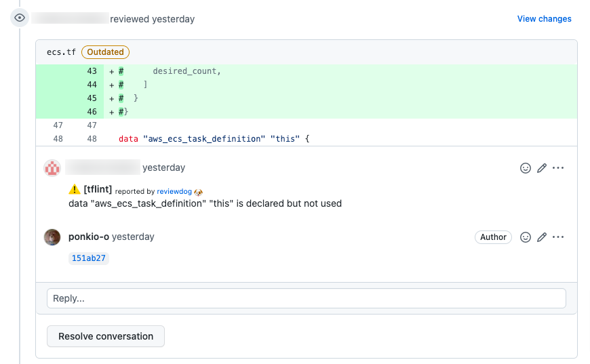
Task: Click 'reviewed yesterday' timestamp text
Action: (x=152, y=19)
